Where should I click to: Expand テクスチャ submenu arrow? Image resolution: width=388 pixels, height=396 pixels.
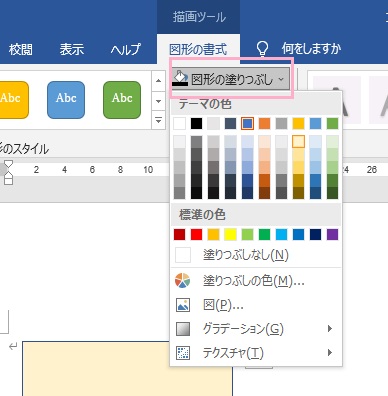pyautogui.click(x=330, y=353)
